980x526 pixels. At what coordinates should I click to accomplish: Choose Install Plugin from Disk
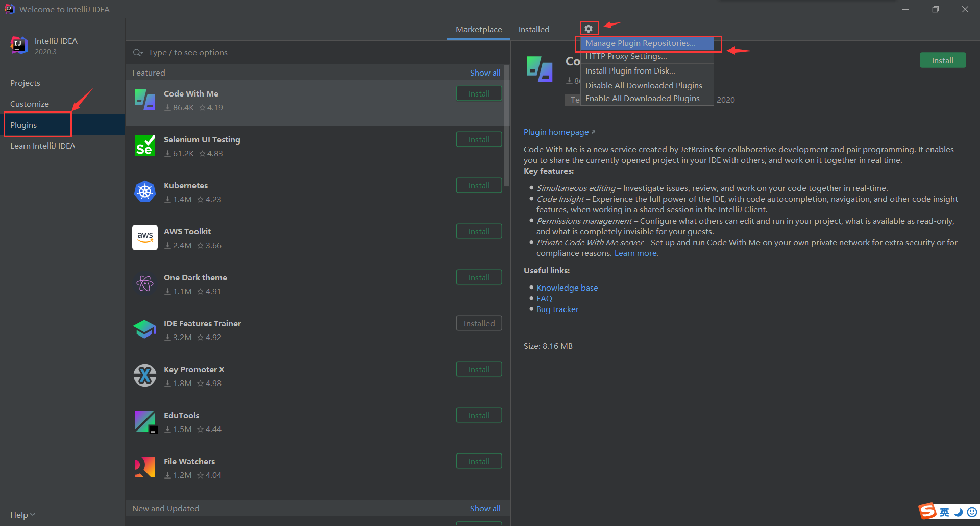click(x=647, y=71)
